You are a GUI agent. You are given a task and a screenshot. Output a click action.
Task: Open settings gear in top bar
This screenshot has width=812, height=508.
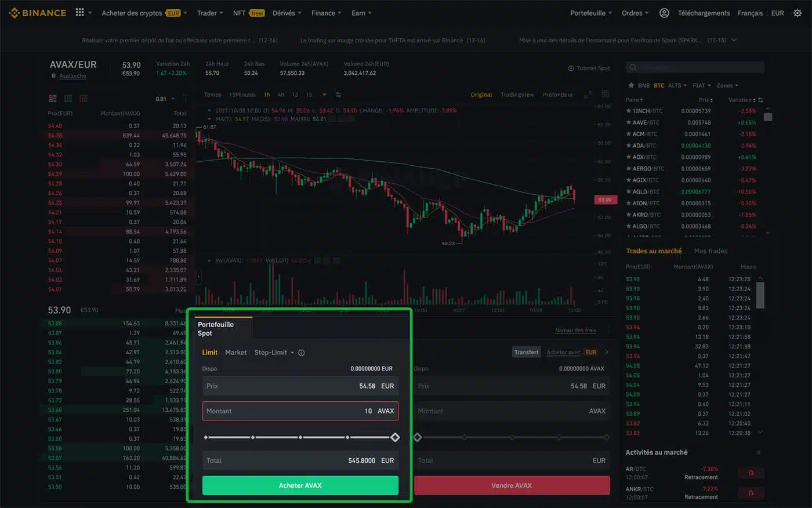[x=797, y=13]
